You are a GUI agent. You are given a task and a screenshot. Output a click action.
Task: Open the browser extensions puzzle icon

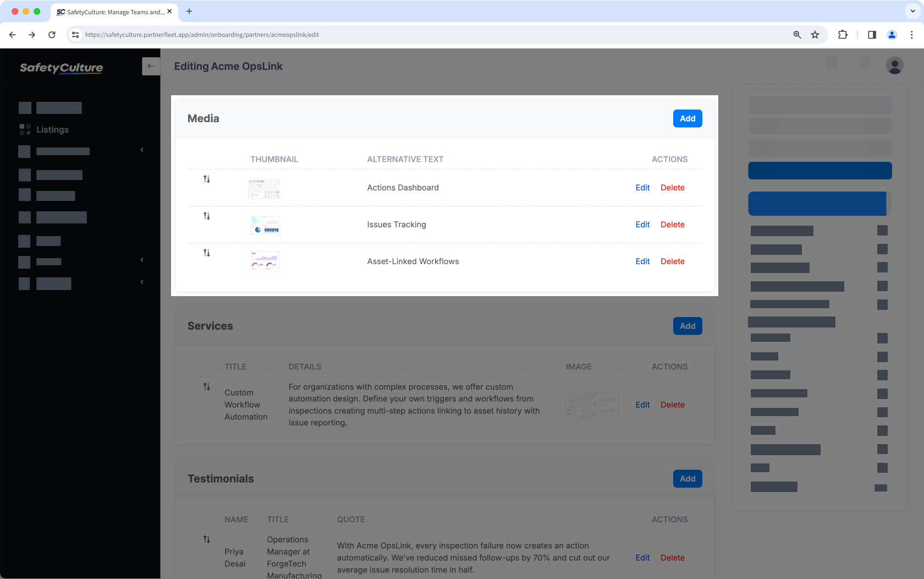[x=843, y=35]
